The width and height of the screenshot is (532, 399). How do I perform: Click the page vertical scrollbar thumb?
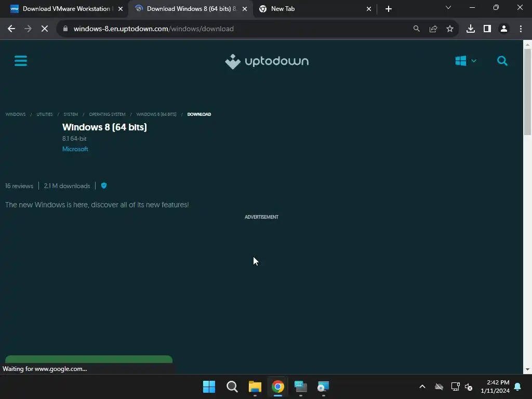click(x=527, y=91)
